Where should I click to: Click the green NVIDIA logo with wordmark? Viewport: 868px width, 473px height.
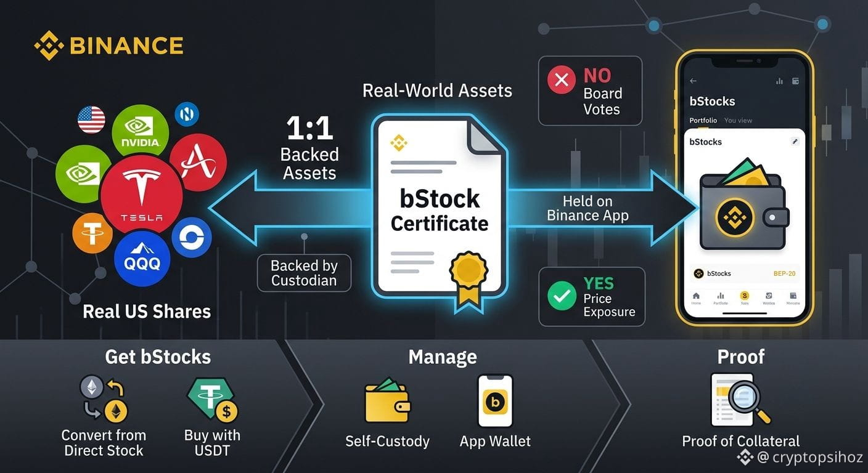[140, 131]
